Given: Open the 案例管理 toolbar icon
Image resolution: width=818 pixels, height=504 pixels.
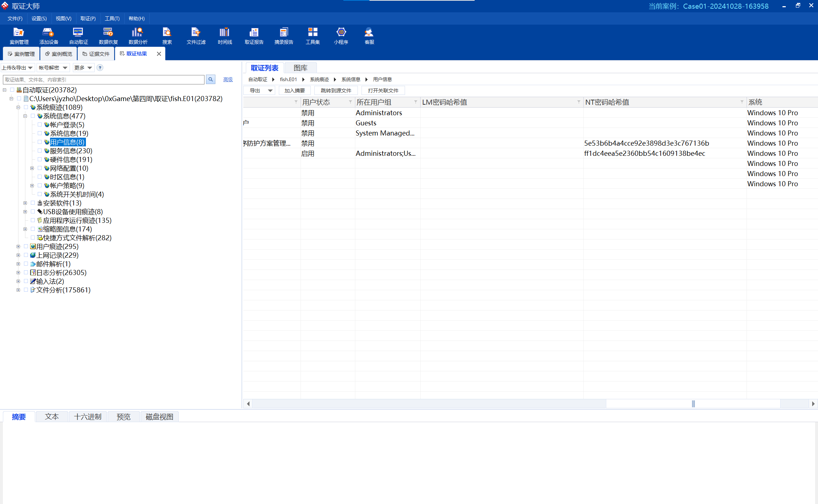Looking at the screenshot, I should (19, 36).
